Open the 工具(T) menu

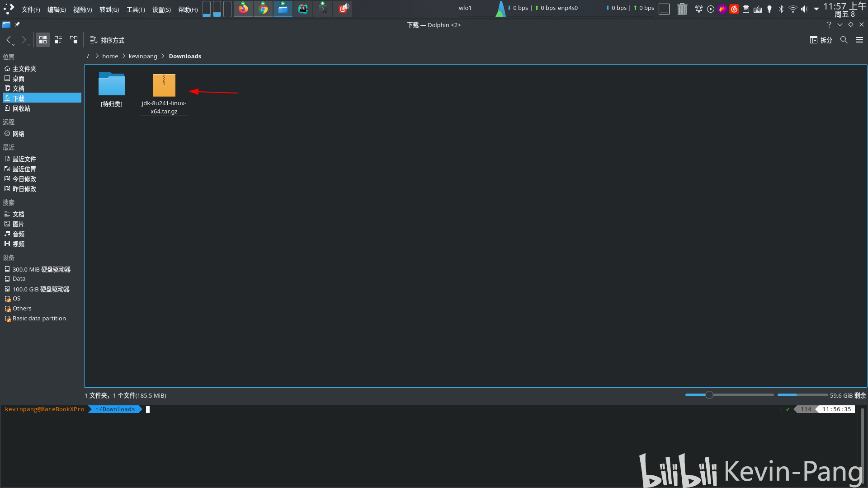coord(135,9)
